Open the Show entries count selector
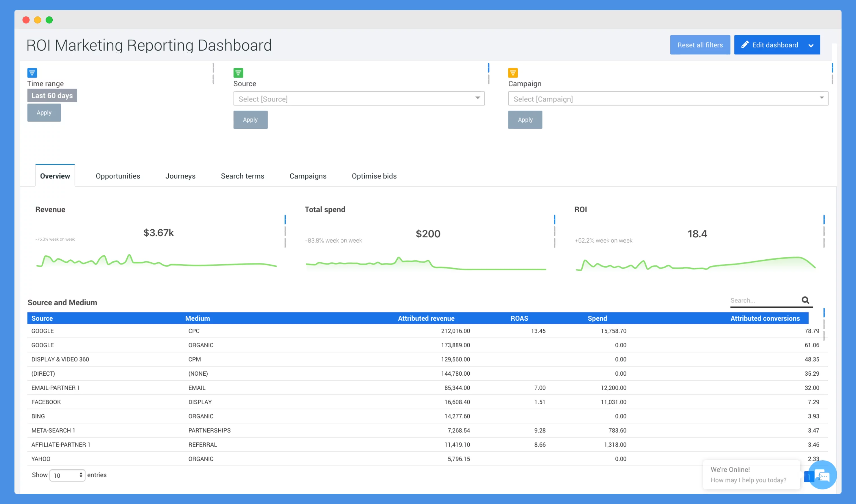The height and width of the screenshot is (504, 856). 67,475
